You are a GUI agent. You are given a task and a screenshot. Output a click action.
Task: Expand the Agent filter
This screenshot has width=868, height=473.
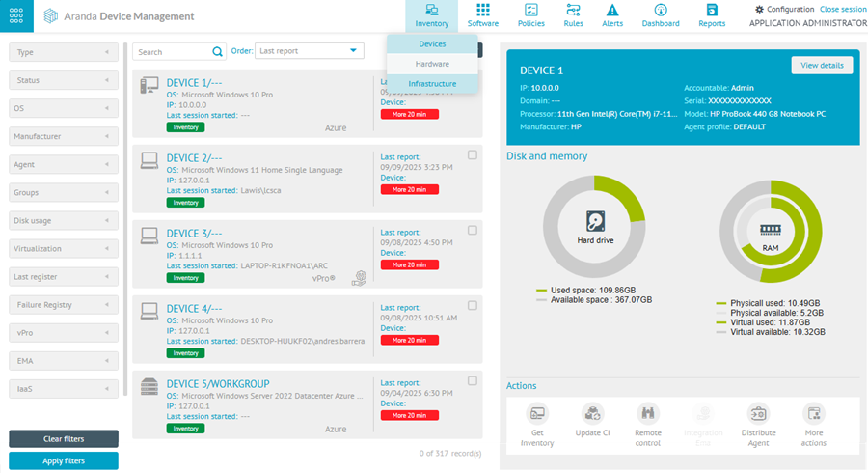click(64, 164)
